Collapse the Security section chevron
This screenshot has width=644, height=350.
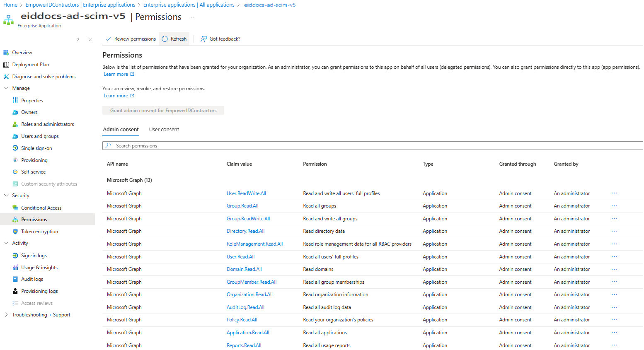tap(6, 196)
